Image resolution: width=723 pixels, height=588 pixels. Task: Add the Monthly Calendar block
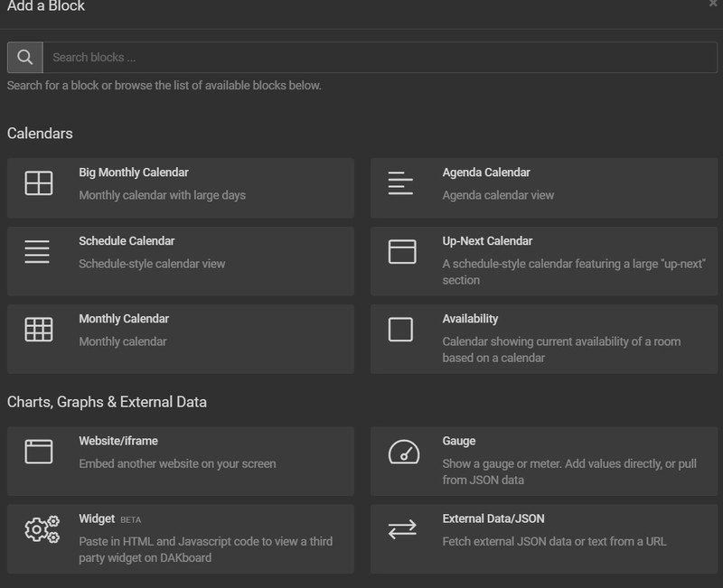181,339
